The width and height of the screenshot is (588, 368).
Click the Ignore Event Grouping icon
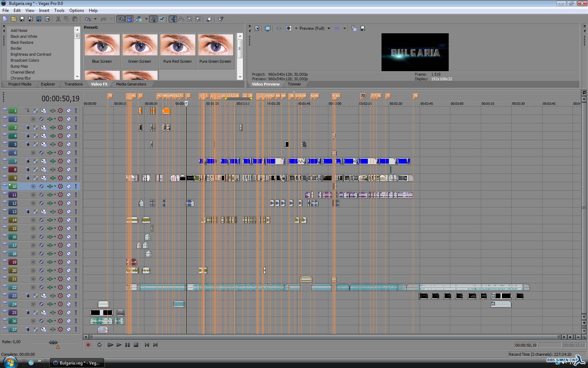click(162, 19)
